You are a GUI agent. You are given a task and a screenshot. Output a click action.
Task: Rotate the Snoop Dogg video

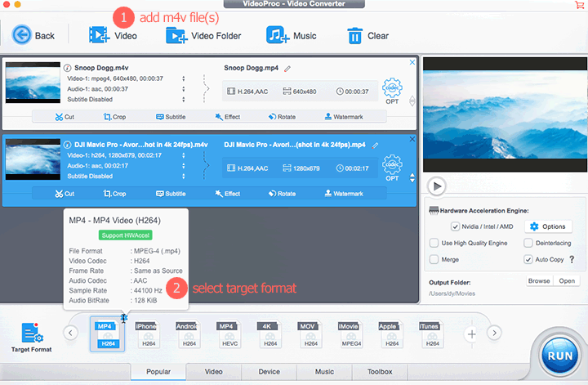pyautogui.click(x=282, y=117)
